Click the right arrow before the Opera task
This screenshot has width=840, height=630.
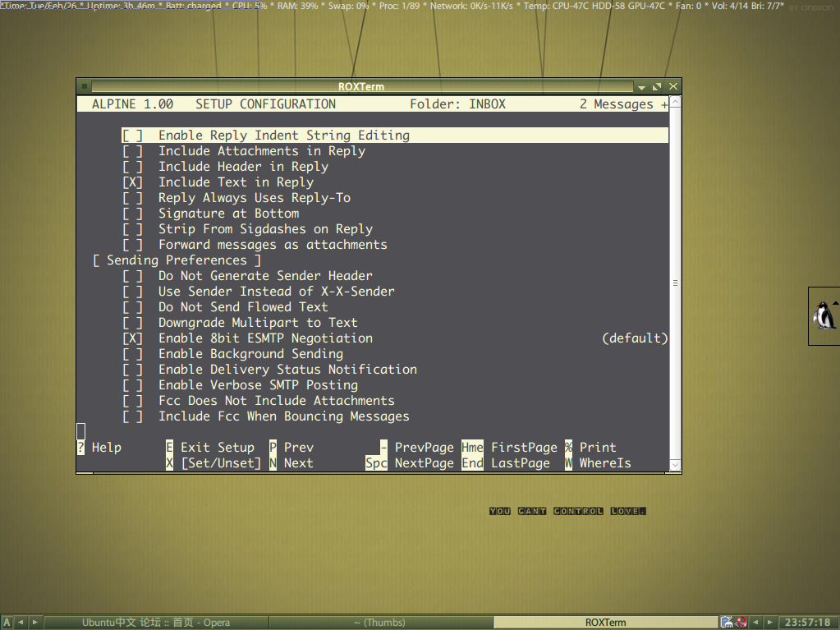click(35, 622)
